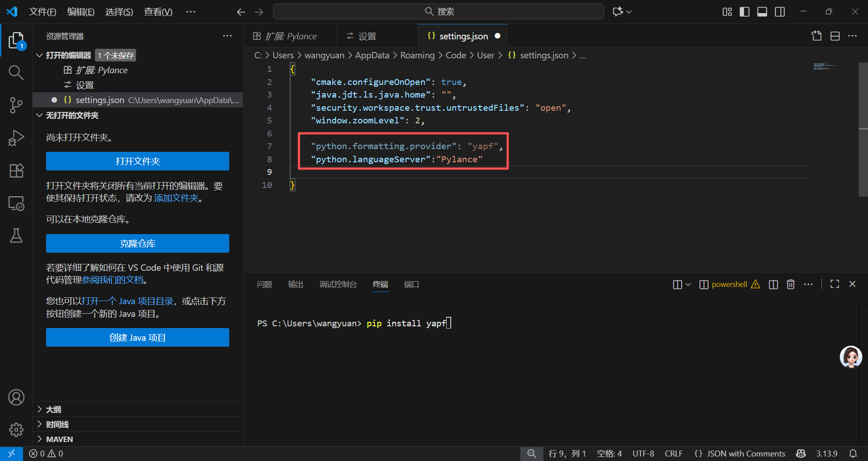Image resolution: width=868 pixels, height=461 pixels.
Task: Toggle the primary side bar visibility
Action: point(745,12)
